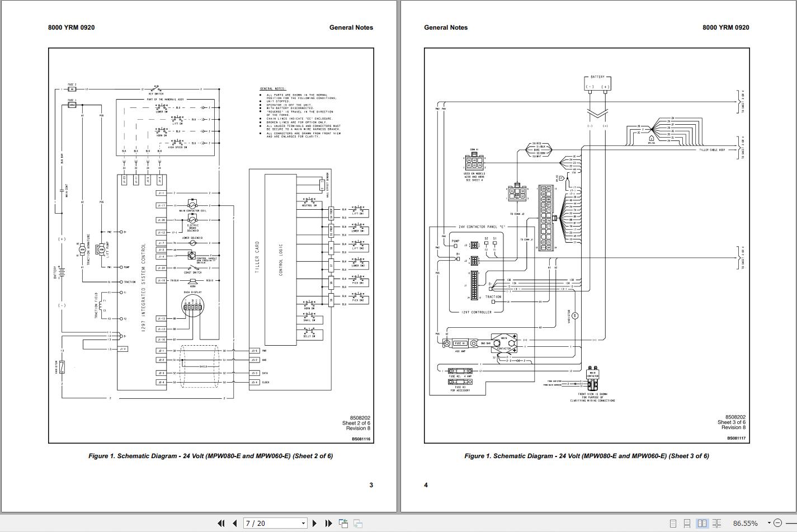Click the next view icon
The height and width of the screenshot is (532, 797).
point(357,524)
